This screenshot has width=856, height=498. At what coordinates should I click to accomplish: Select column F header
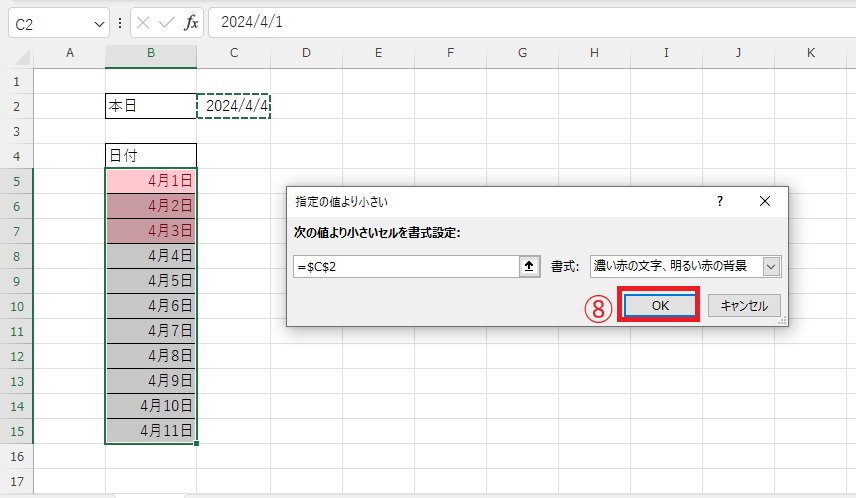coord(450,53)
